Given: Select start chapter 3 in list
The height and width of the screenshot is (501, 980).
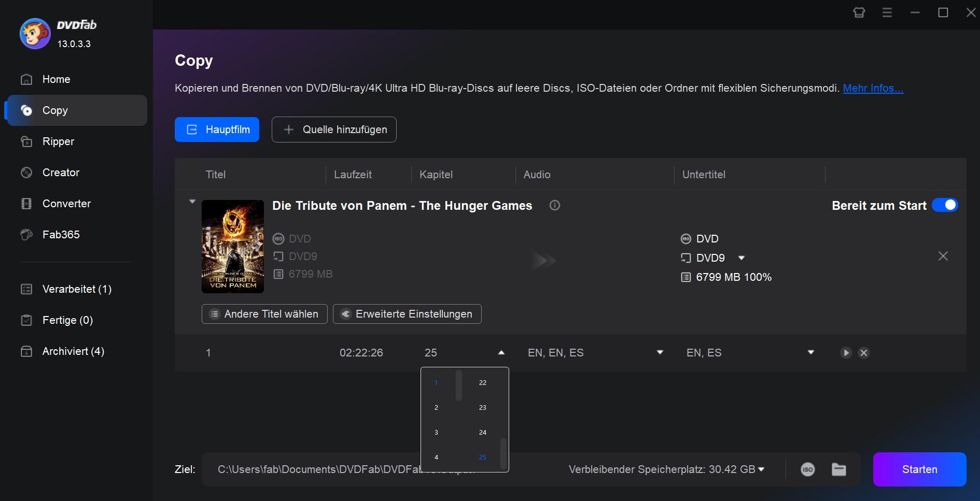Looking at the screenshot, I should 436,433.
